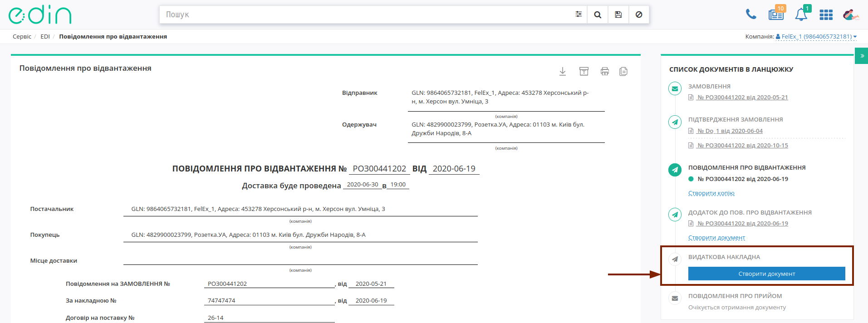The height and width of the screenshot is (323, 868).
Task: Open the phone contact icon
Action: click(751, 15)
